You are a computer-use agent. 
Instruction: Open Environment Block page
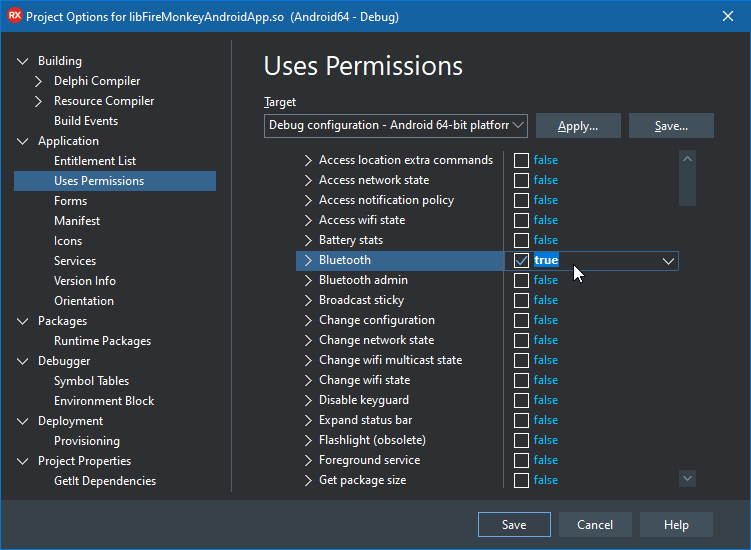pos(104,401)
